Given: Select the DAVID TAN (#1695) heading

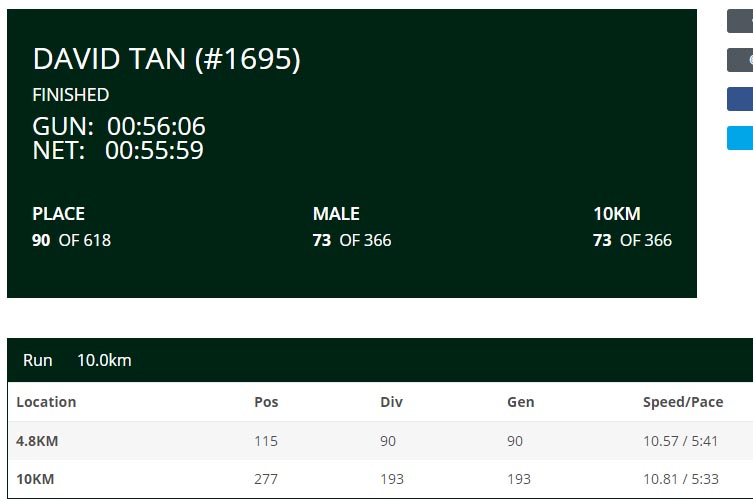Looking at the screenshot, I should point(167,59).
